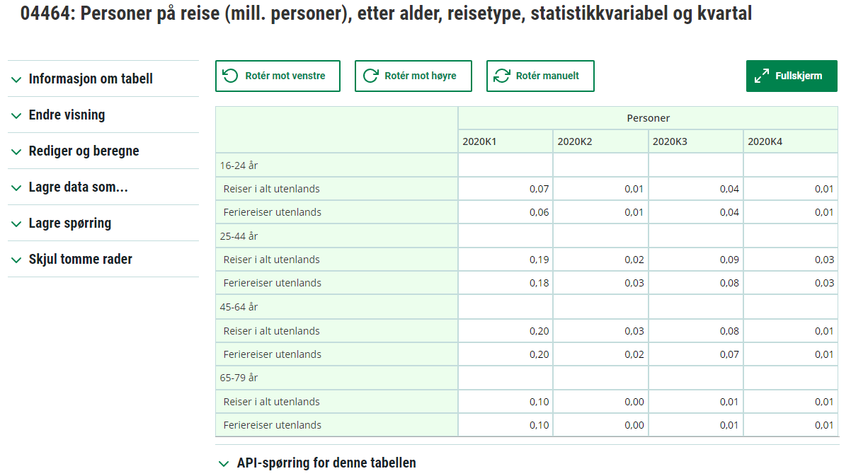Expand the Endre visning panel

point(67,115)
